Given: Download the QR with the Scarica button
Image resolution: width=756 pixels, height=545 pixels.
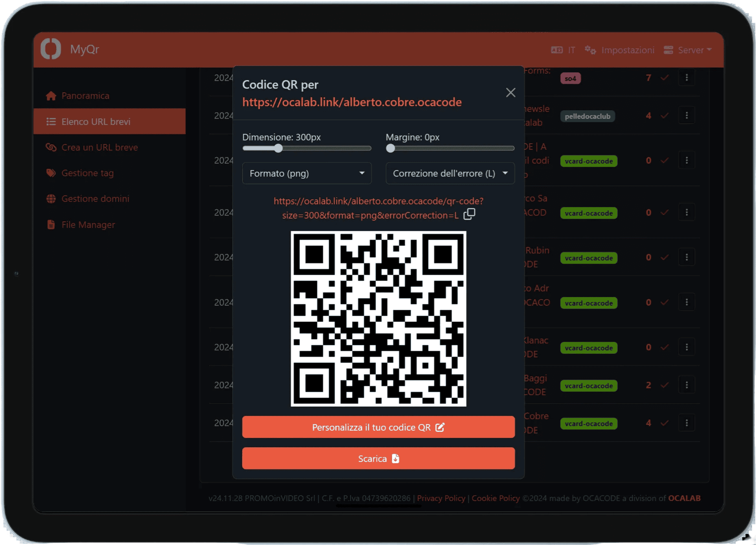Looking at the screenshot, I should pyautogui.click(x=378, y=458).
